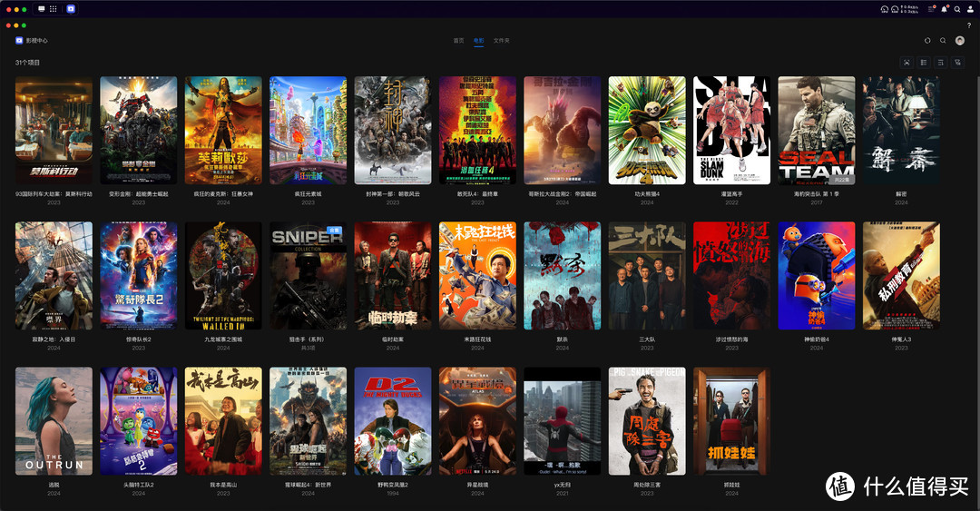Open the 变形金刚 超能勇士崛起 poster
The width and height of the screenshot is (980, 511).
pos(139,130)
